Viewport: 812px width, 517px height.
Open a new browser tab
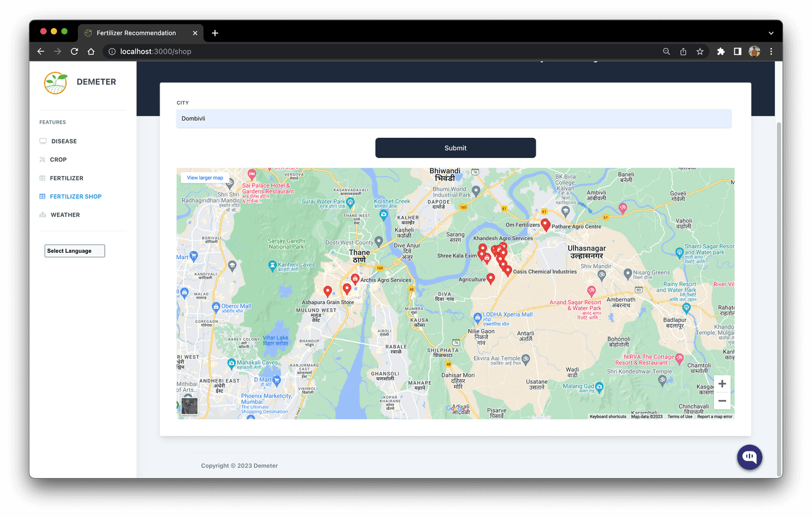click(215, 33)
